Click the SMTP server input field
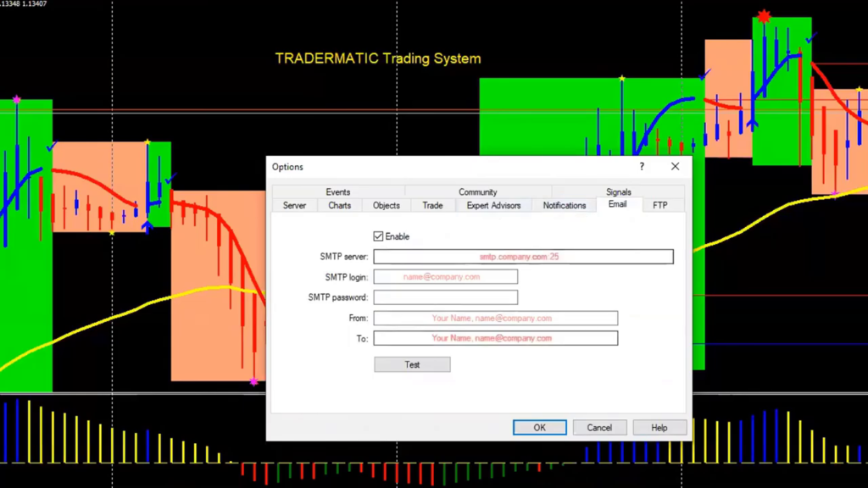This screenshot has height=488, width=868. pyautogui.click(x=523, y=257)
